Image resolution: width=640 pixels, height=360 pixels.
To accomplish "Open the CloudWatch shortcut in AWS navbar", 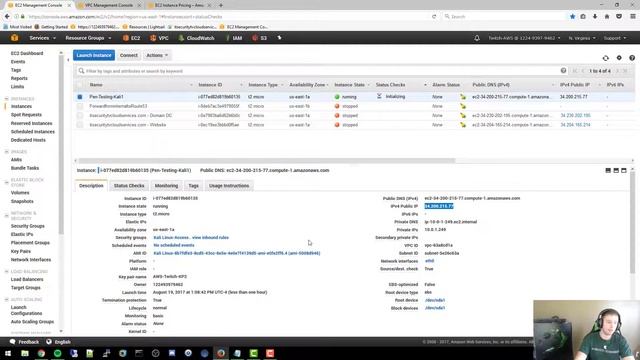I will click(x=196, y=38).
